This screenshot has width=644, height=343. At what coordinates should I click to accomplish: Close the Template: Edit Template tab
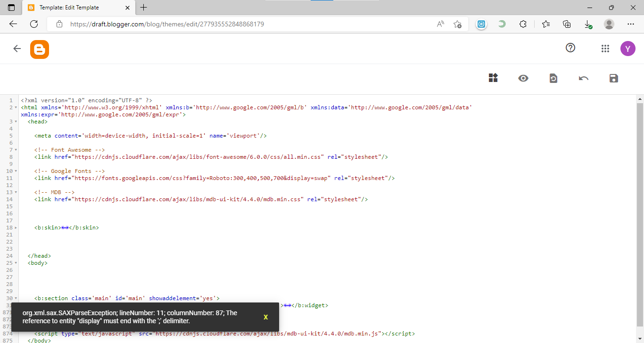[x=128, y=8]
